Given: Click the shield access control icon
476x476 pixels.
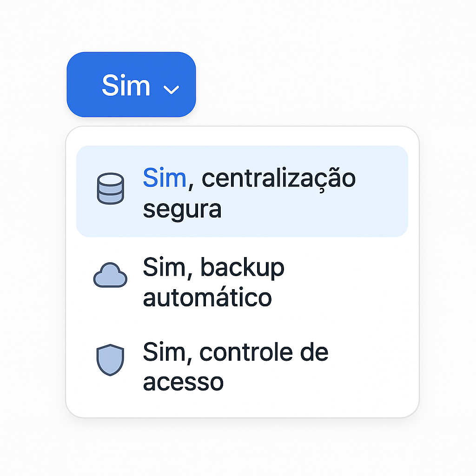Looking at the screenshot, I should (110, 360).
